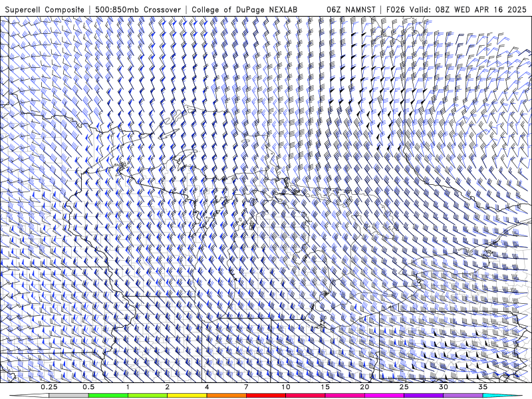Click the violet legend segment between 25 and 30

(424, 396)
